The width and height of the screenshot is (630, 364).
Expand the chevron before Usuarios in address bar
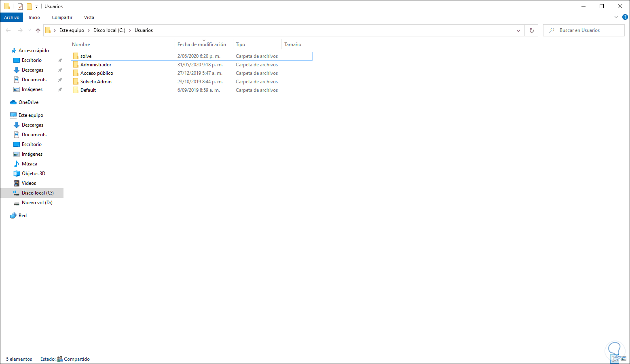click(130, 30)
